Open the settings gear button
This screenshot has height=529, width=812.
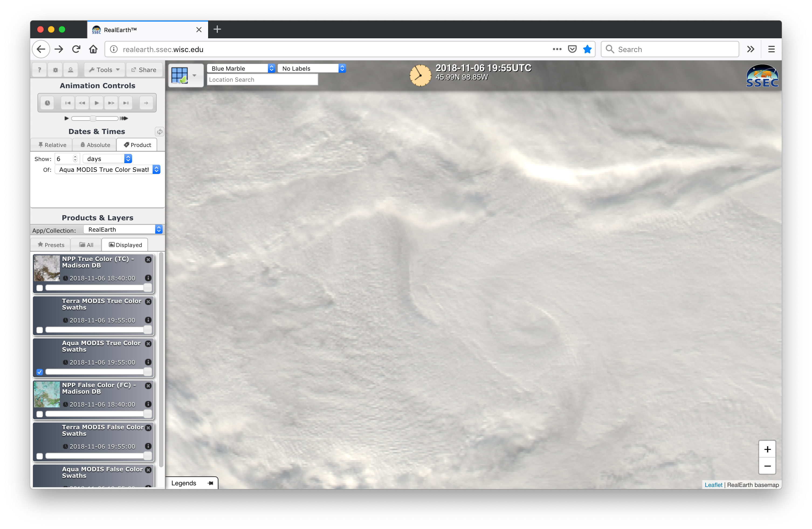pos(55,70)
